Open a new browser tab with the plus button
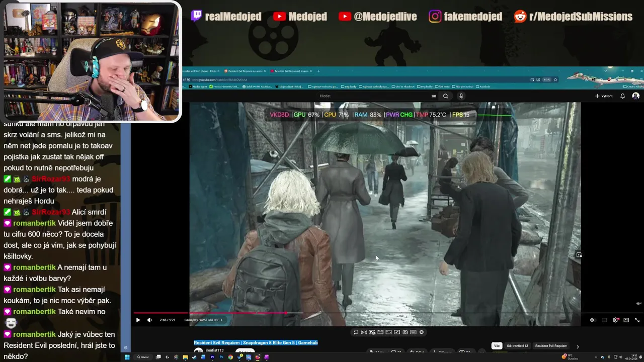The image size is (644, 362). (318, 71)
